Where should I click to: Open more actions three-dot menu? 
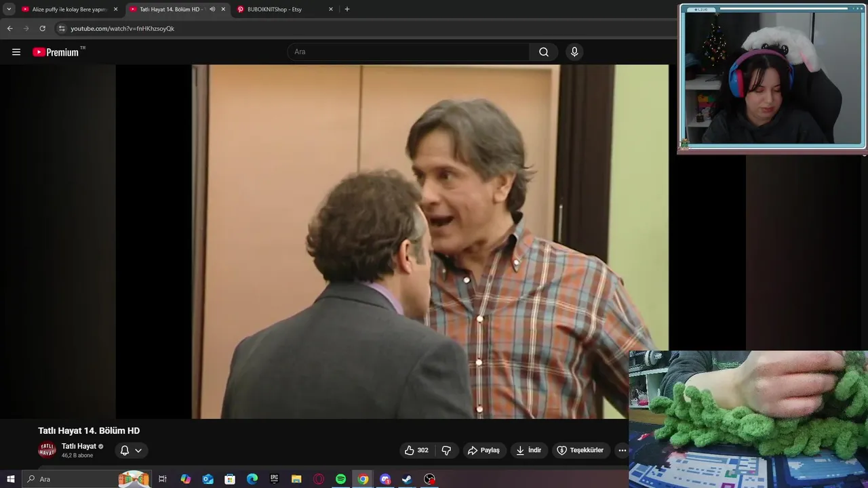click(x=622, y=450)
